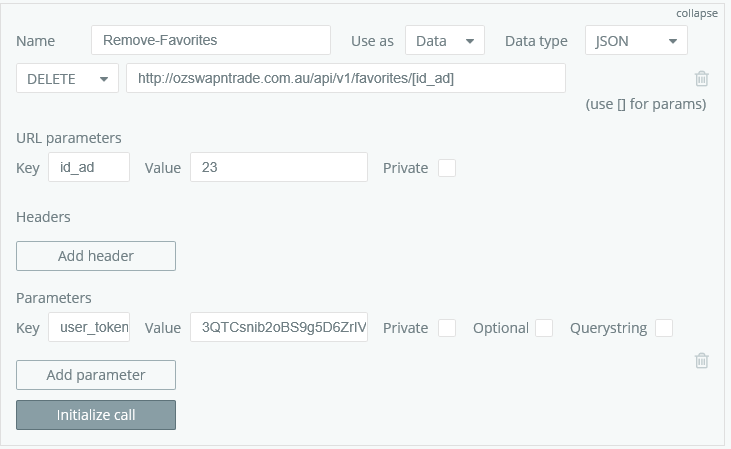Remove user_token parameter using trash icon
731x449 pixels.
[702, 360]
